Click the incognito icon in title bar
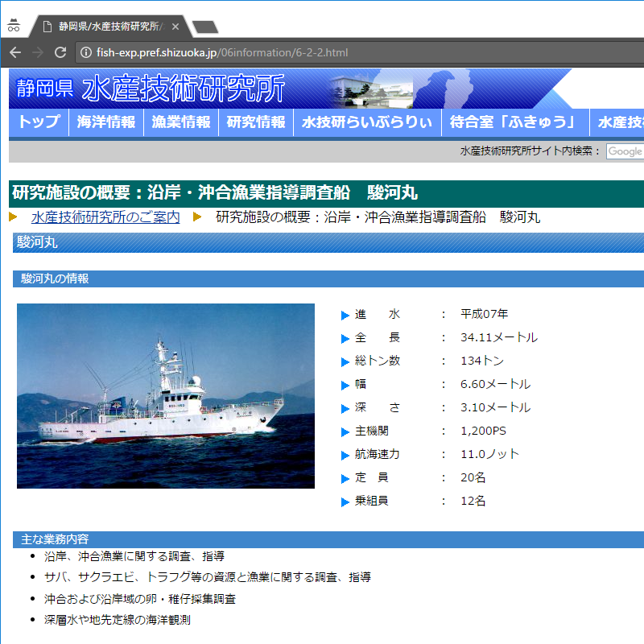 click(13, 25)
